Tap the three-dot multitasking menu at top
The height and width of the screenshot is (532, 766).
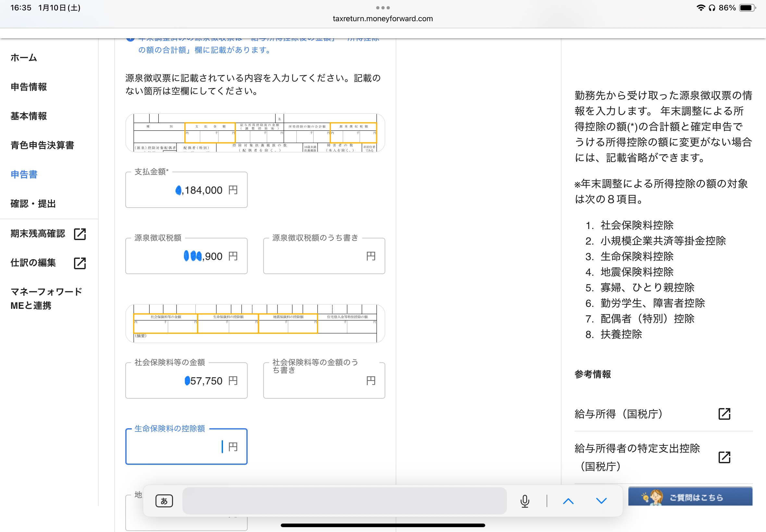click(383, 8)
